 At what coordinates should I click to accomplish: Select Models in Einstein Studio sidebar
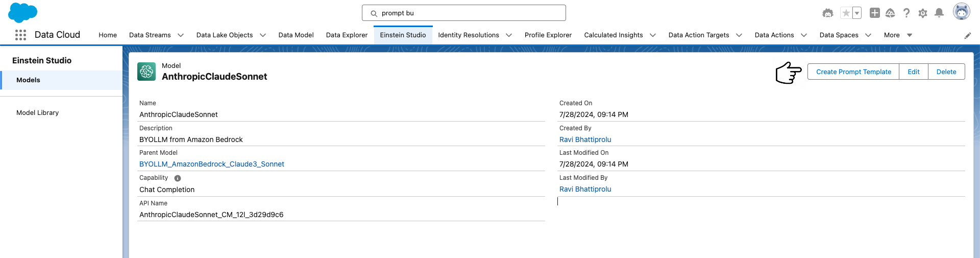pyautogui.click(x=61, y=80)
